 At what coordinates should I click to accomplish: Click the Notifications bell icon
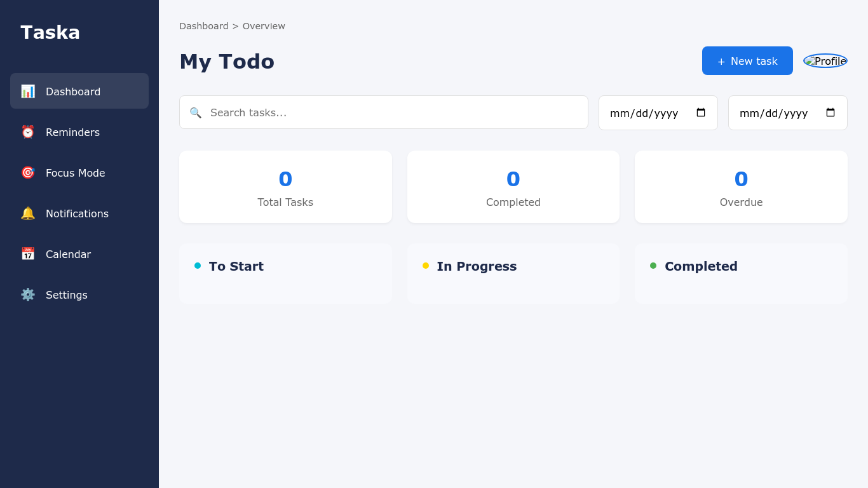click(28, 213)
